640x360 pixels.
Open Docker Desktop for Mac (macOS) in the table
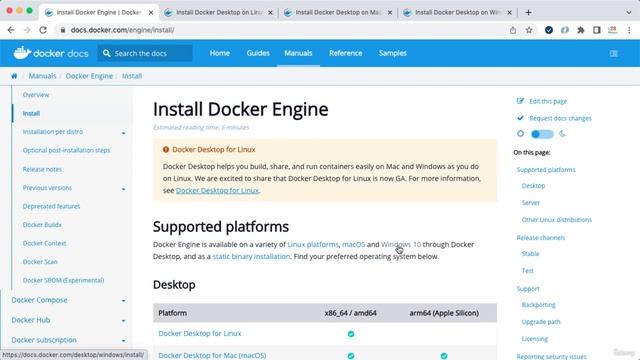click(212, 356)
